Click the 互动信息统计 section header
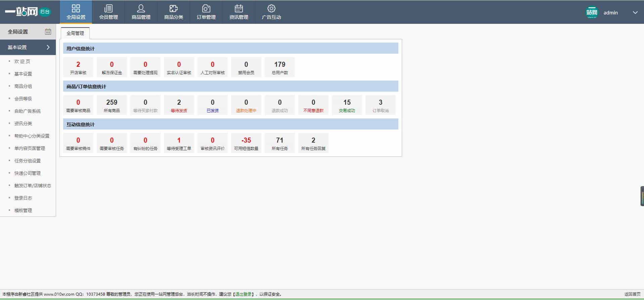This screenshot has width=644, height=300. pyautogui.click(x=231, y=124)
